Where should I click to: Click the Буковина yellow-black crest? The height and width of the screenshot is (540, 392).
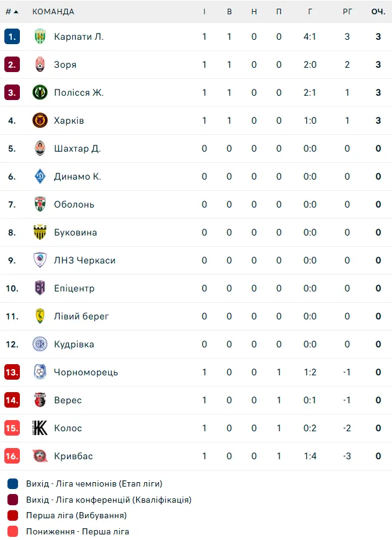click(40, 232)
